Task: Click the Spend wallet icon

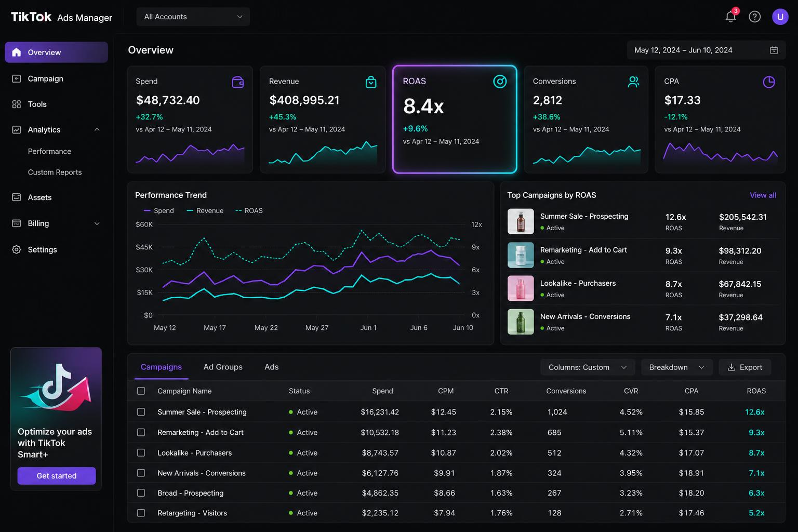Action: click(237, 82)
